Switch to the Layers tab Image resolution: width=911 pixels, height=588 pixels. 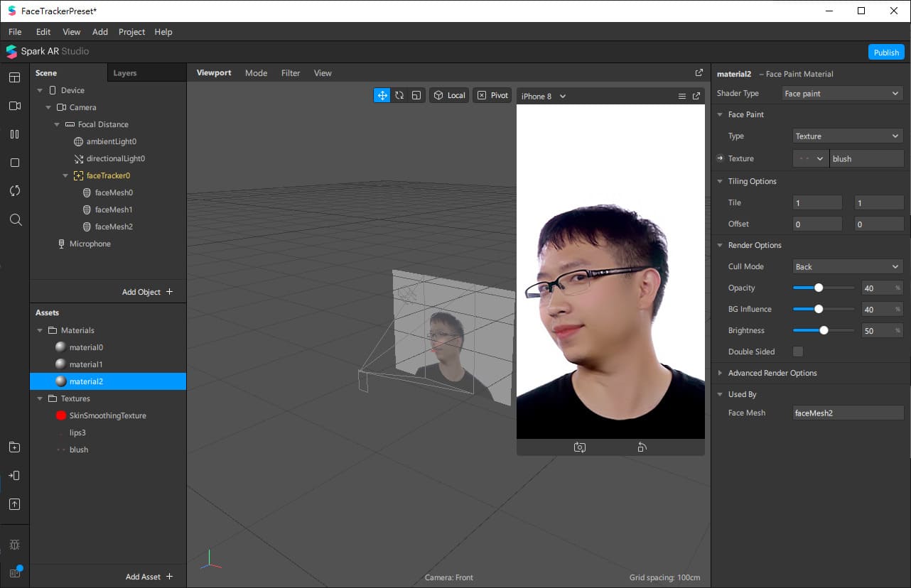[x=125, y=73]
